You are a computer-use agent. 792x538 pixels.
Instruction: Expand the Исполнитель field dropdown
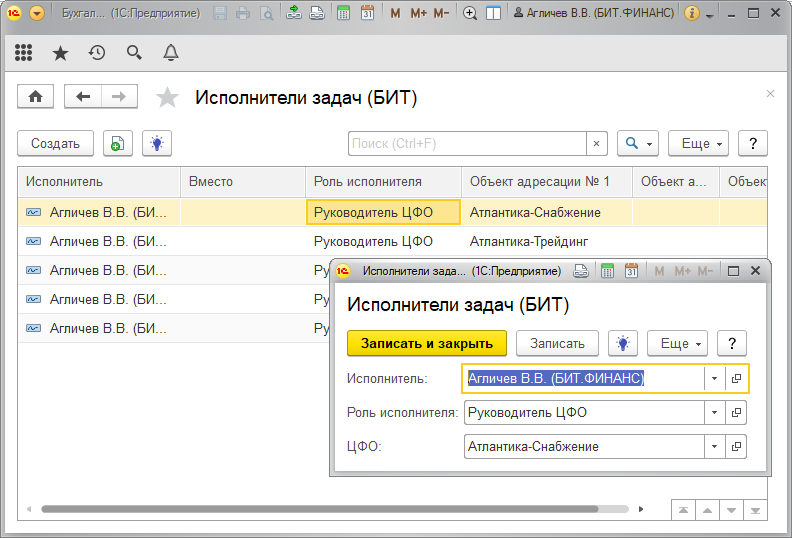(714, 379)
